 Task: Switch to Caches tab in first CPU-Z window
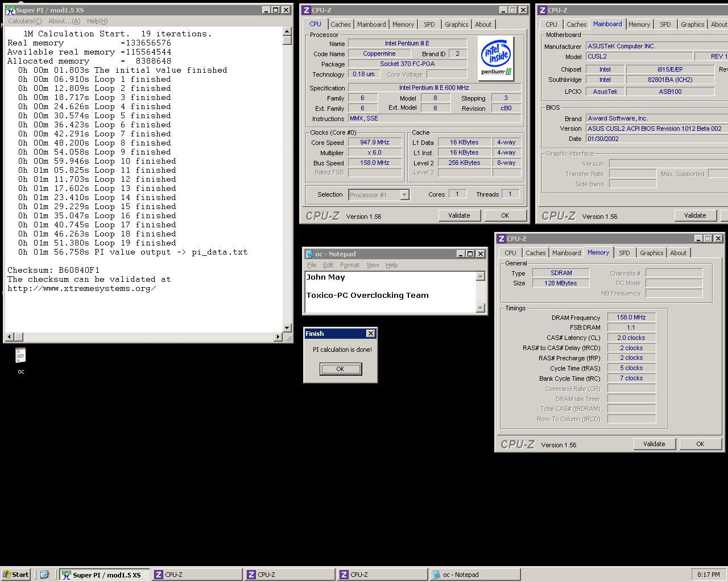pos(340,24)
